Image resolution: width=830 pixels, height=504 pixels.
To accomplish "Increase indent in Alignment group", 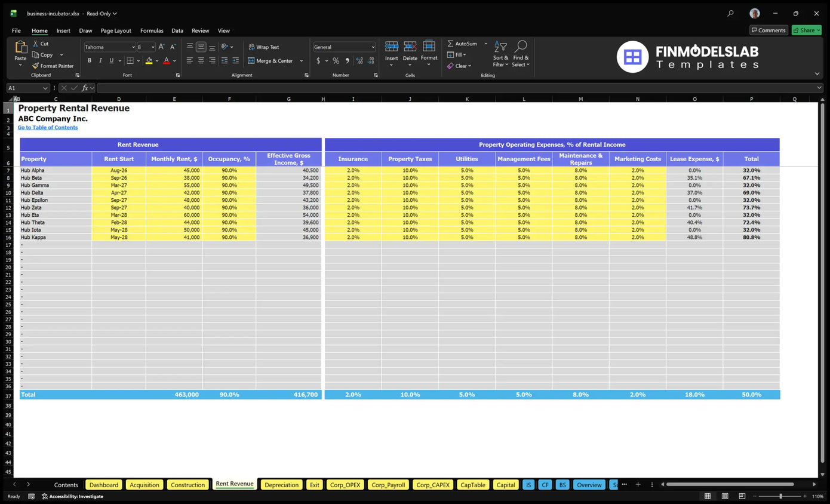I will [x=235, y=60].
